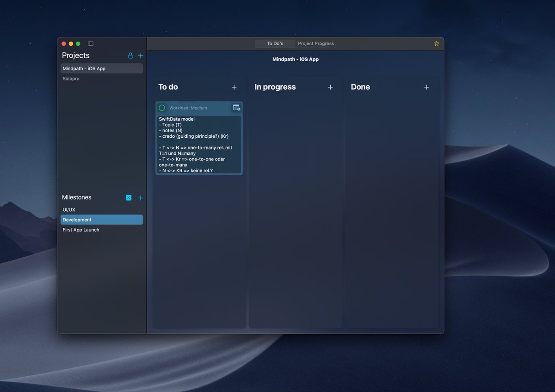Image resolution: width=555 pixels, height=392 pixels.
Task: Switch to the To Do's tab
Action: tap(275, 43)
